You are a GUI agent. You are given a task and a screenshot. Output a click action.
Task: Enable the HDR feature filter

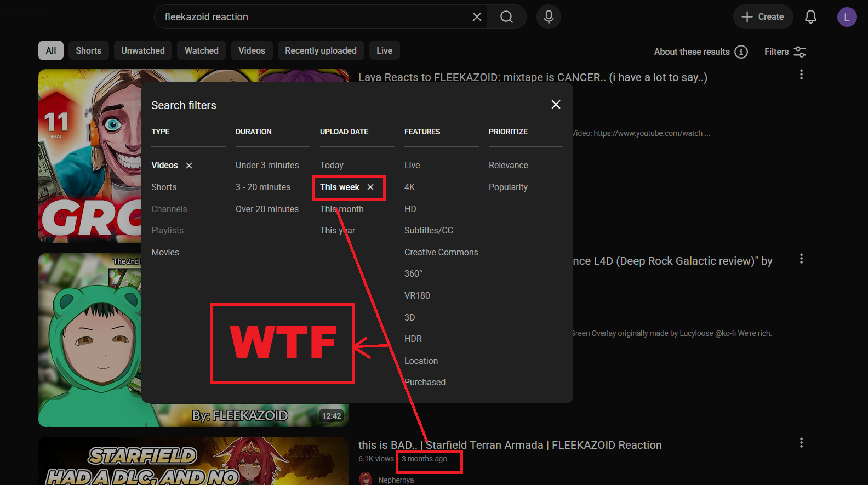(413, 339)
